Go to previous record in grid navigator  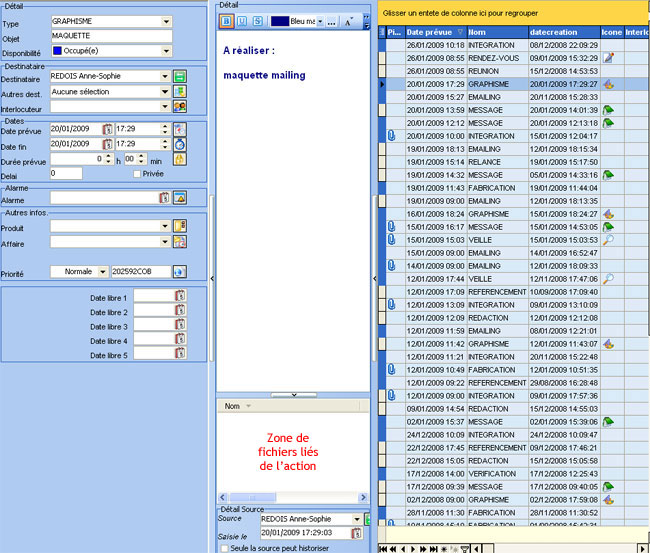click(x=403, y=549)
